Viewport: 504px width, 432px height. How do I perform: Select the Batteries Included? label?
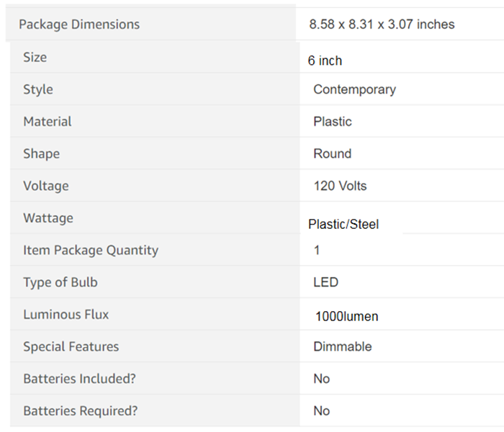coord(79,379)
